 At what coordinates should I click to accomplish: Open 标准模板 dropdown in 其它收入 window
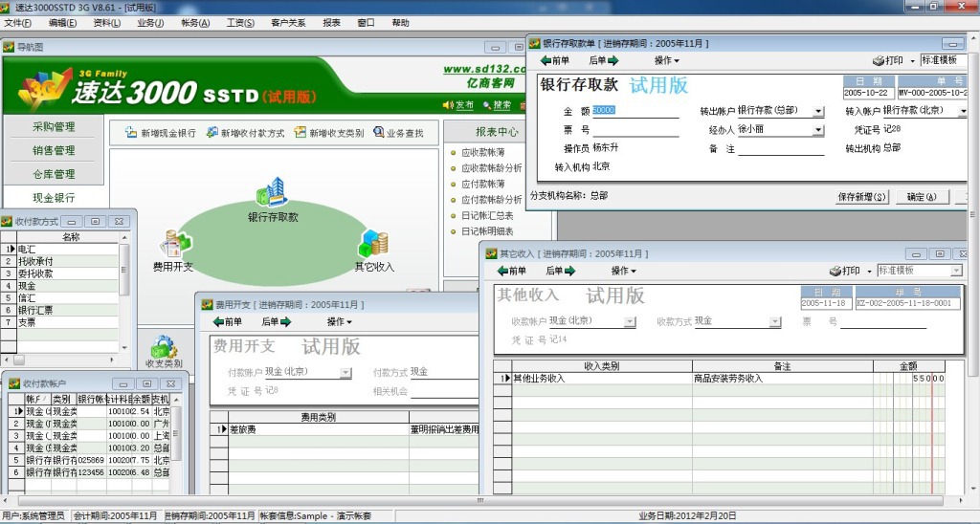pyautogui.click(x=956, y=271)
